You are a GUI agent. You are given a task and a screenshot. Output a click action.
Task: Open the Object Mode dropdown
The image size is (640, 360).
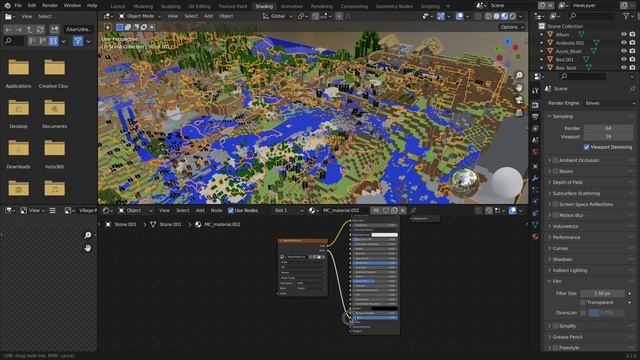tap(140, 16)
